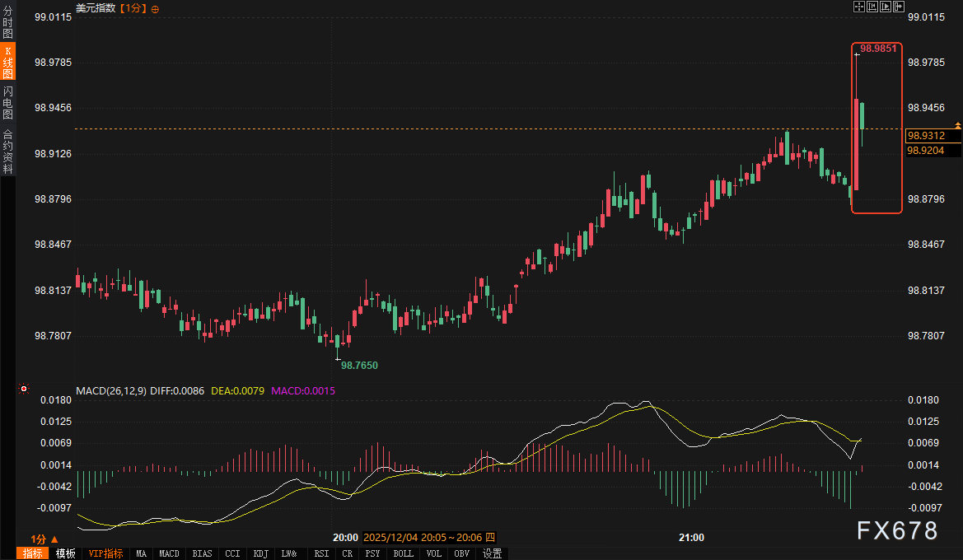Click the second chart toolbar icon with bars
The height and width of the screenshot is (560, 963).
(x=872, y=7)
